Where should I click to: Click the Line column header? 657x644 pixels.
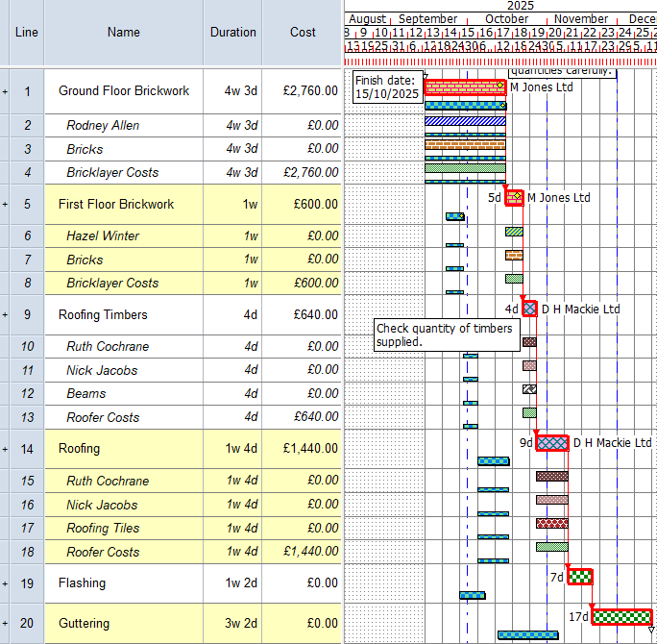pos(27,32)
